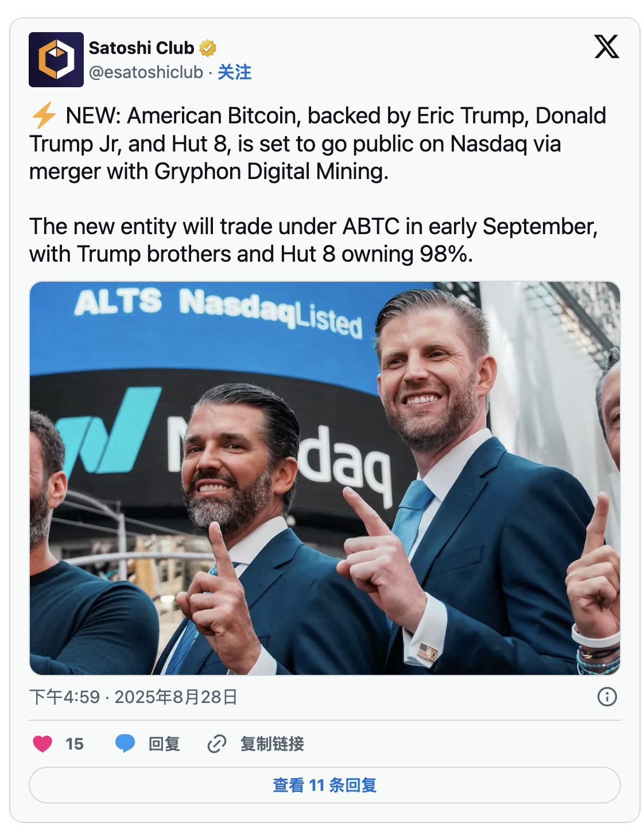Click the gold verified badge
Image resolution: width=644 pixels, height=839 pixels.
[x=208, y=48]
